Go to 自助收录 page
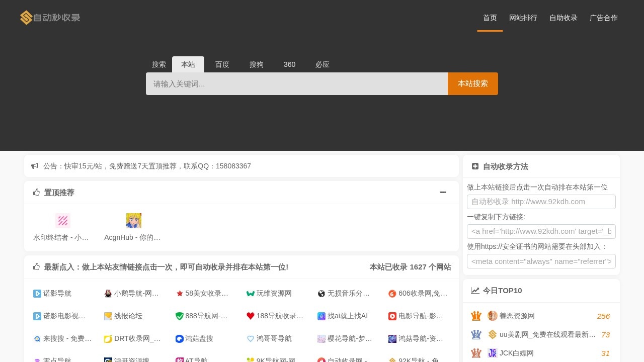The image size is (644, 362). [x=563, y=18]
